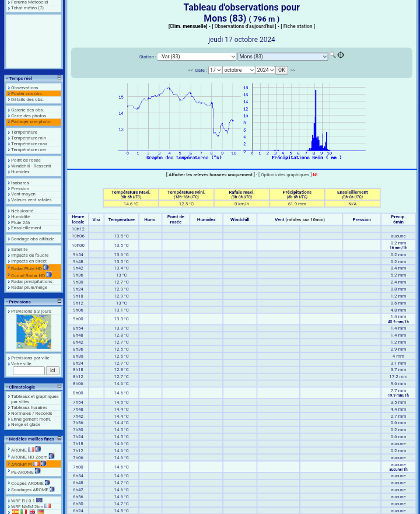The image size is (420, 514).
Task: Collapse the Prévisions panel toggle
Action: point(60,301)
